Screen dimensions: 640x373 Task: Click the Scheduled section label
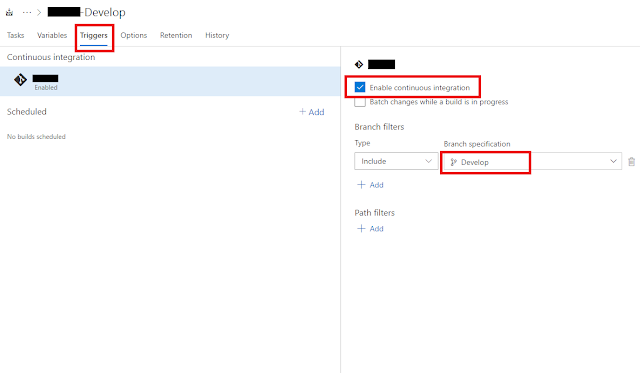pos(27,112)
